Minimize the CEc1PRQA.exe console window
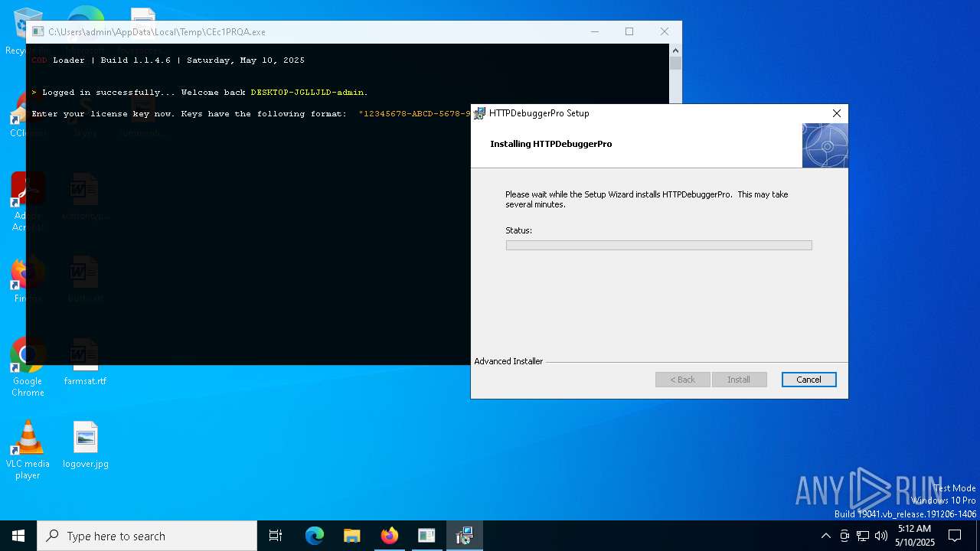 coord(595,32)
